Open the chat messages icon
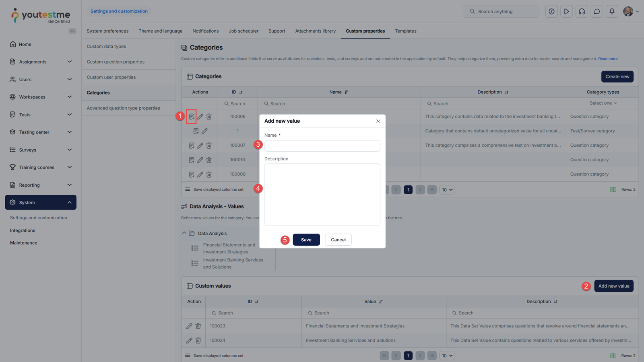 597,12
